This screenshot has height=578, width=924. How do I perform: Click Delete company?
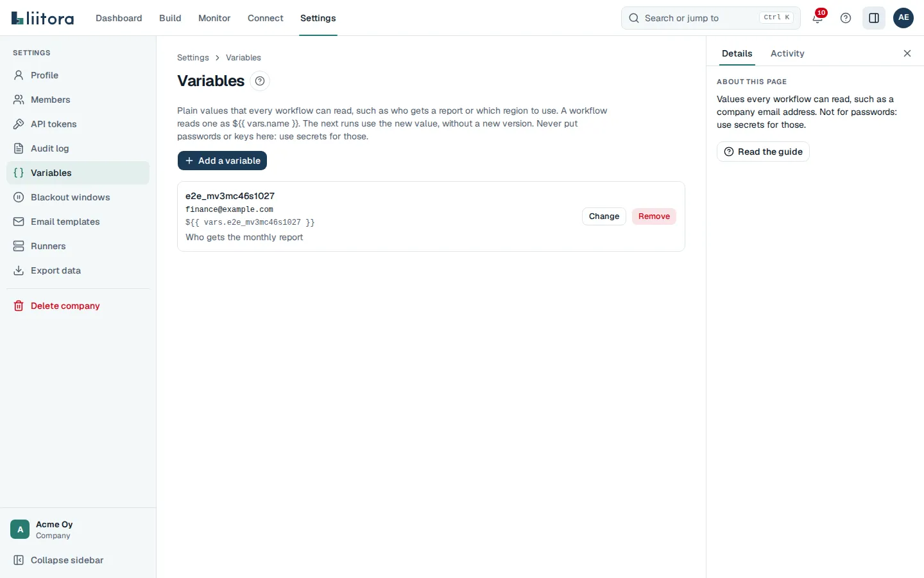tap(78, 306)
